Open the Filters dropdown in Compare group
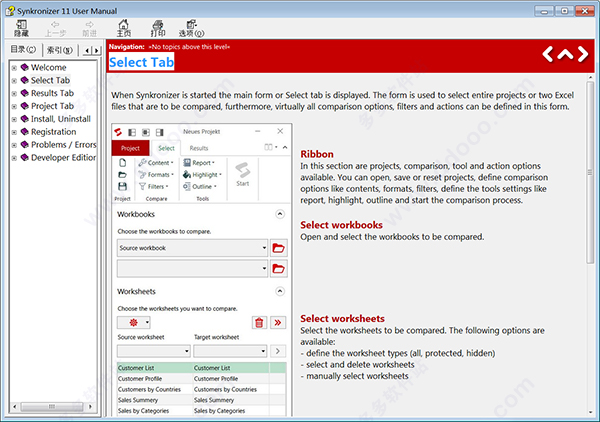Viewport: 600px width, 422px height. (x=154, y=186)
